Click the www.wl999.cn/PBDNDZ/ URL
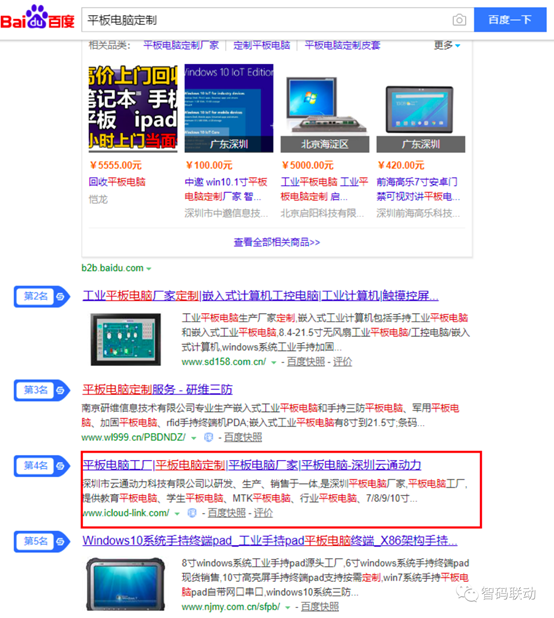Viewport: 554px width, 618px height. tap(134, 437)
